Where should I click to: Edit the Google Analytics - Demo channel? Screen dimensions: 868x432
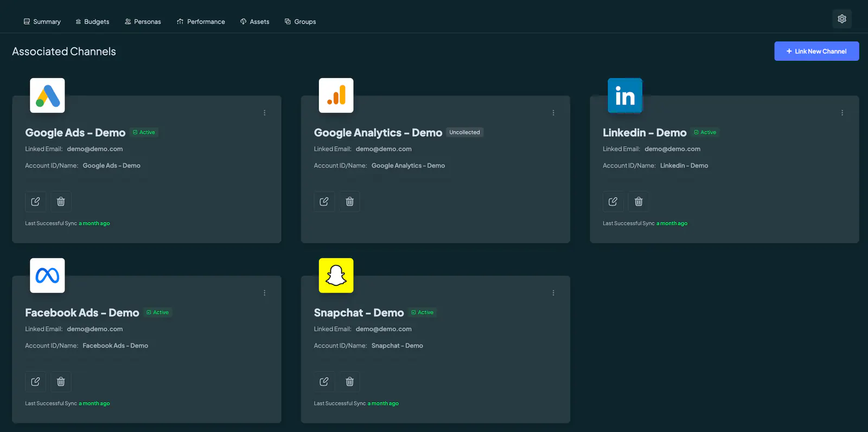[324, 201]
